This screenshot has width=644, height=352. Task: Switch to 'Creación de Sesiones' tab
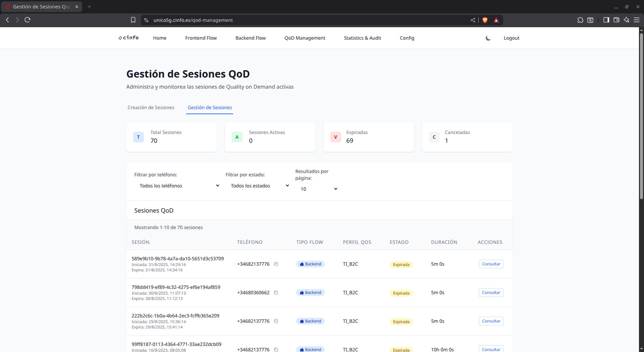(x=151, y=107)
